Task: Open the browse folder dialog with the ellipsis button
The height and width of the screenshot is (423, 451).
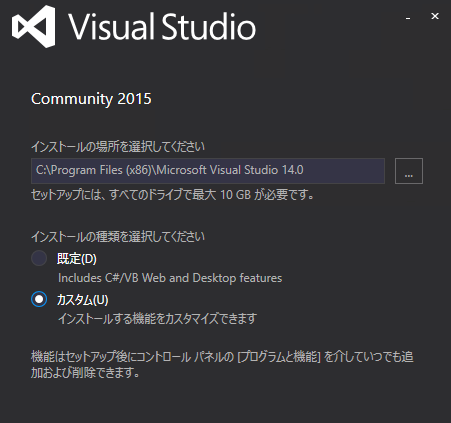Action: pyautogui.click(x=409, y=171)
